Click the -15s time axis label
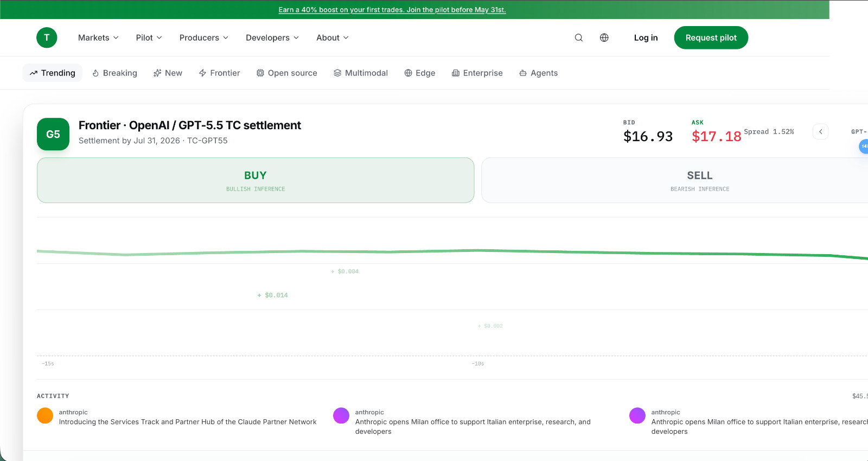Screen dimensions: 868x461 pyautogui.click(x=48, y=364)
